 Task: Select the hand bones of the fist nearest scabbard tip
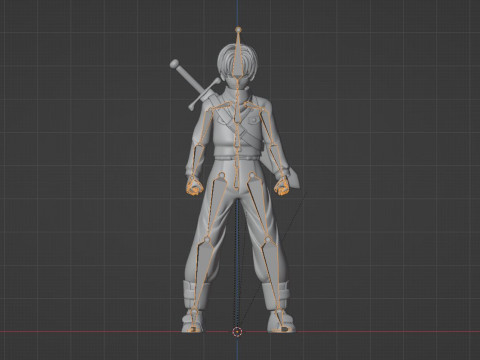(283, 186)
